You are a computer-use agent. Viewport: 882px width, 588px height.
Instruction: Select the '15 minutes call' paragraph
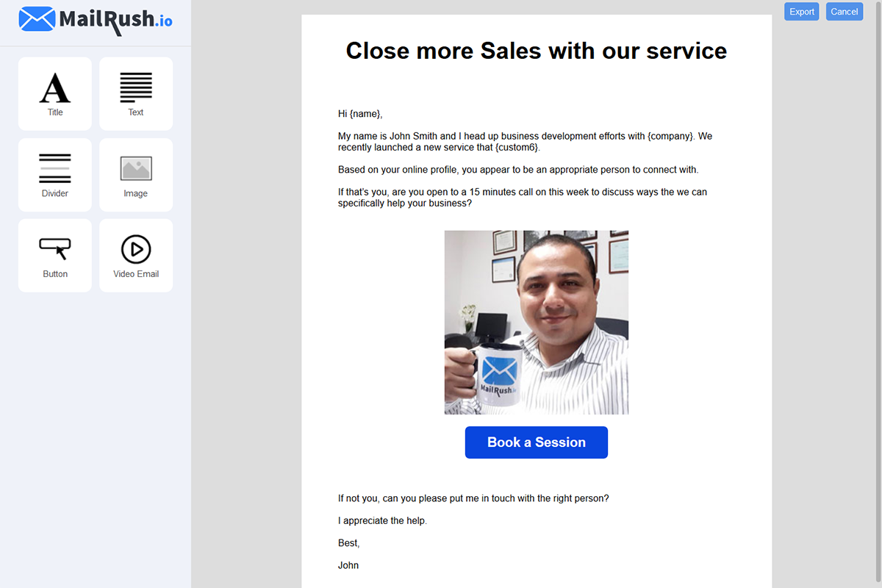(523, 198)
